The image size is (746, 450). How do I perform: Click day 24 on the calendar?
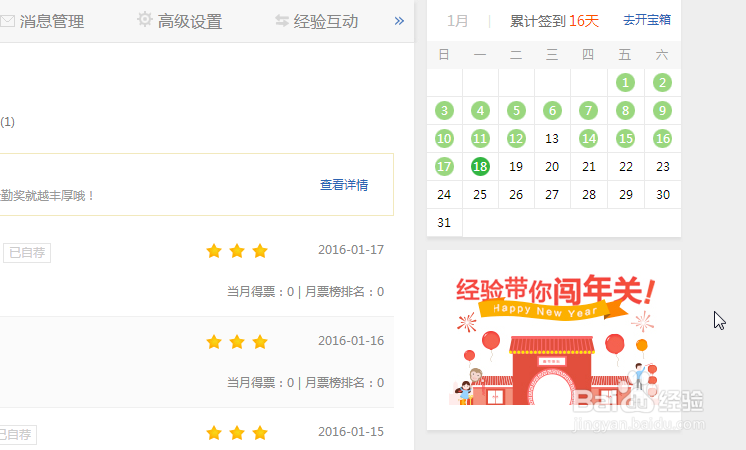(444, 195)
